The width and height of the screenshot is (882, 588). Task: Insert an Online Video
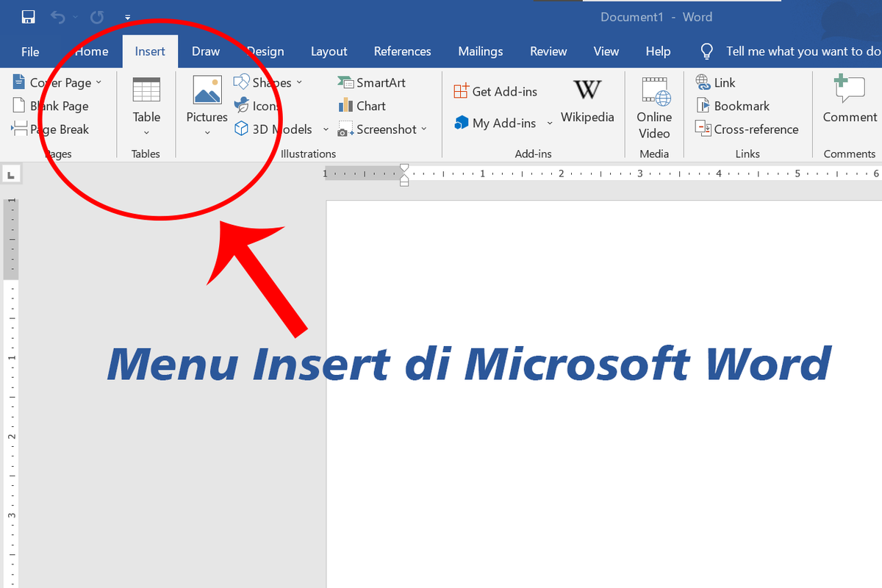654,92
